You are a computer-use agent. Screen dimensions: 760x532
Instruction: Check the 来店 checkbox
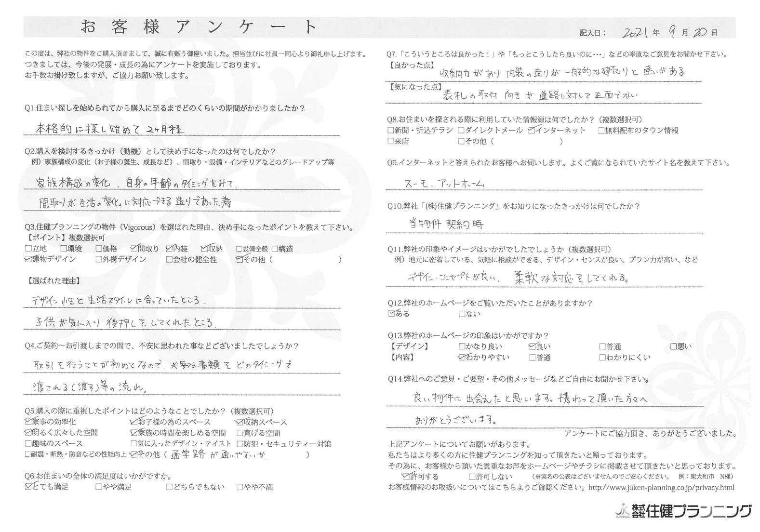pos(391,142)
